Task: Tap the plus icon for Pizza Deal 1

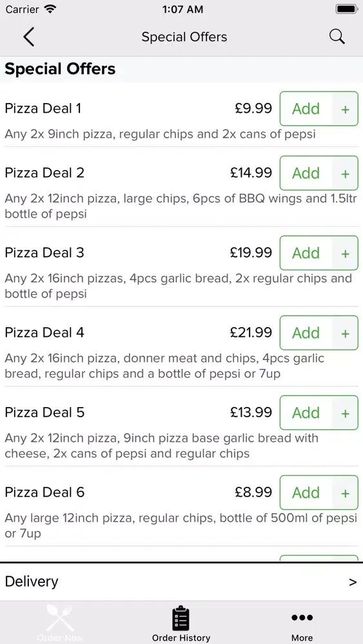Action: click(x=345, y=109)
